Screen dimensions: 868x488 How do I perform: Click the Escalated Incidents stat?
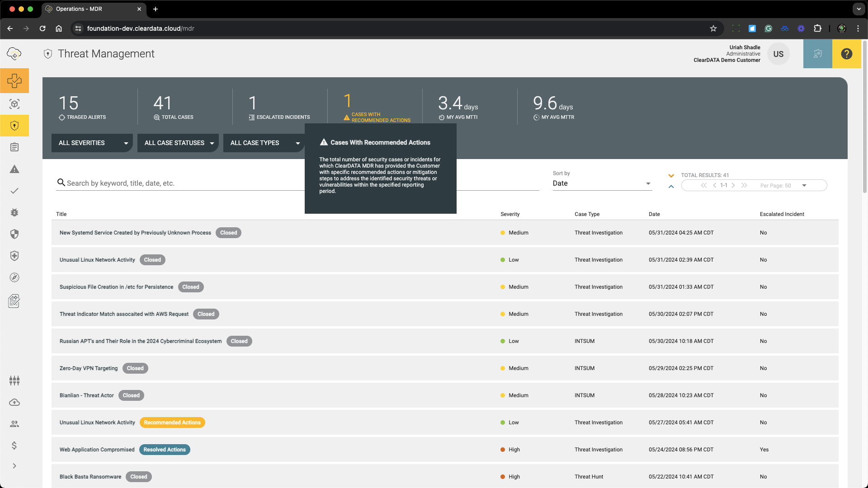(279, 107)
